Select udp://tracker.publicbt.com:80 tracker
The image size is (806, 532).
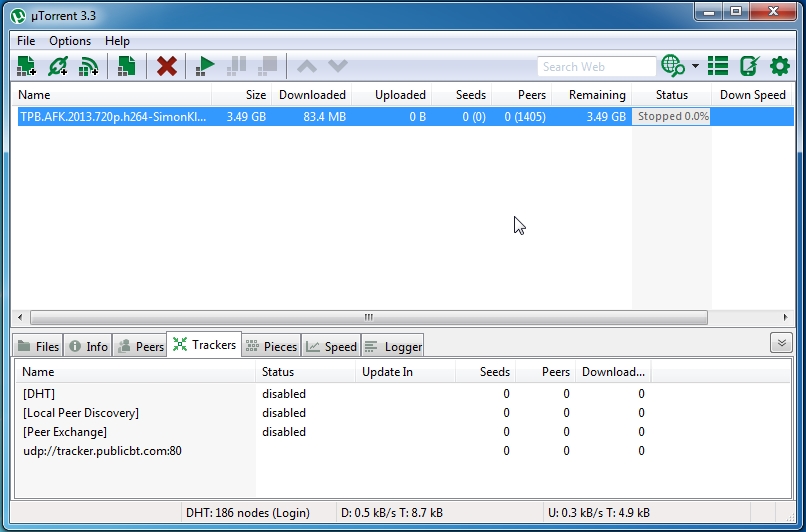click(x=402, y=451)
